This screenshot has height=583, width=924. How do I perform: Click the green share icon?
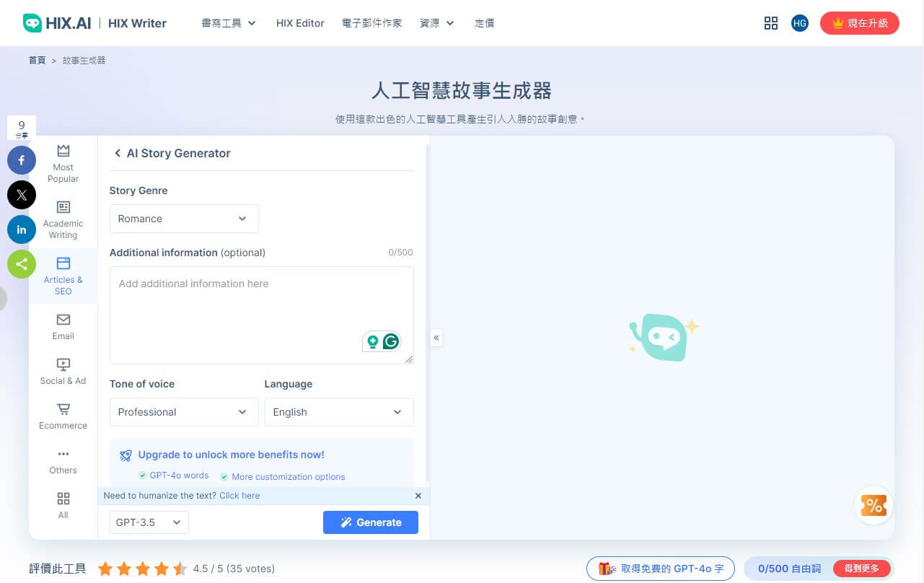(22, 264)
